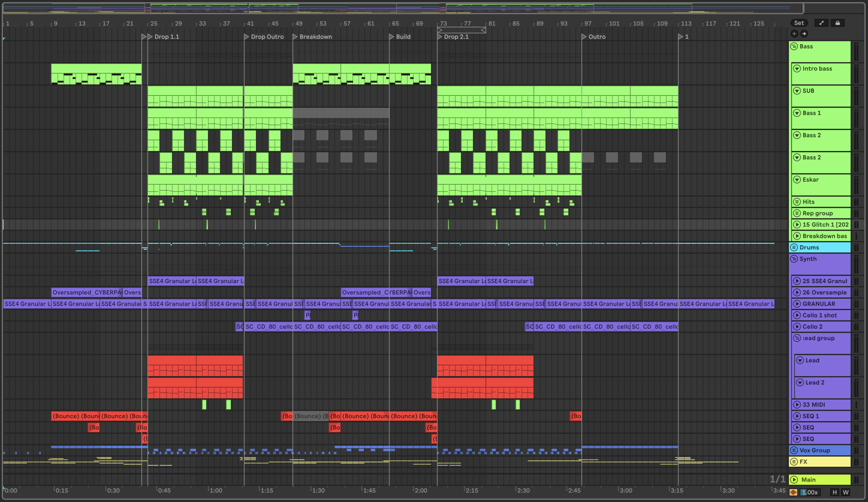868x502 pixels.
Task: Click the Vox Group fold icon
Action: pyautogui.click(x=794, y=450)
